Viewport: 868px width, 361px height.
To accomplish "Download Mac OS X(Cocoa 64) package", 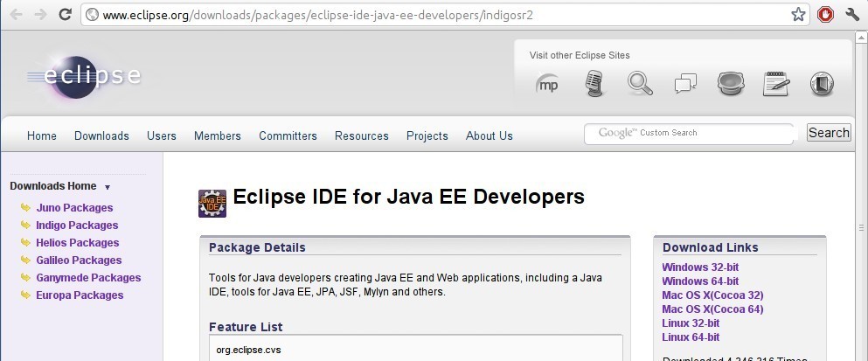I will pyautogui.click(x=712, y=309).
